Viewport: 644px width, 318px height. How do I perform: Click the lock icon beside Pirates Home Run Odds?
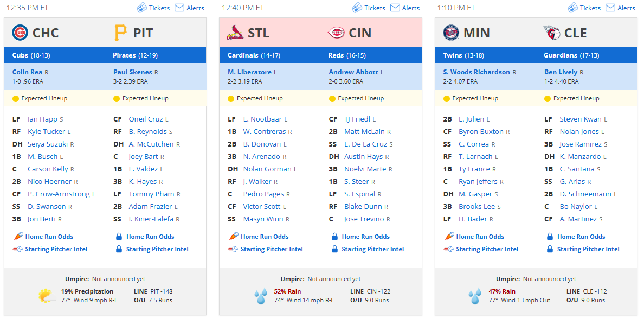(119, 237)
